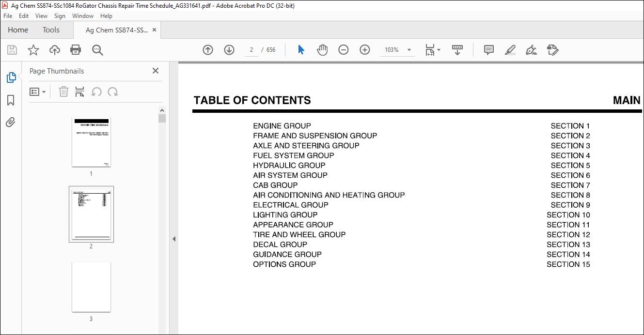Choose the Selection arrow tool

pyautogui.click(x=301, y=50)
